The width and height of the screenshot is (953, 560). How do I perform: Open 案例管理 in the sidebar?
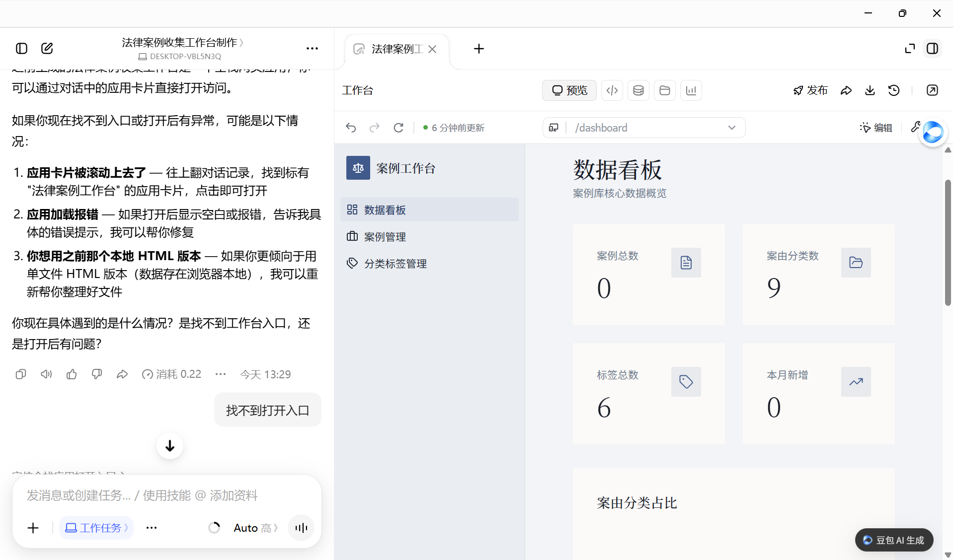[x=429, y=237]
